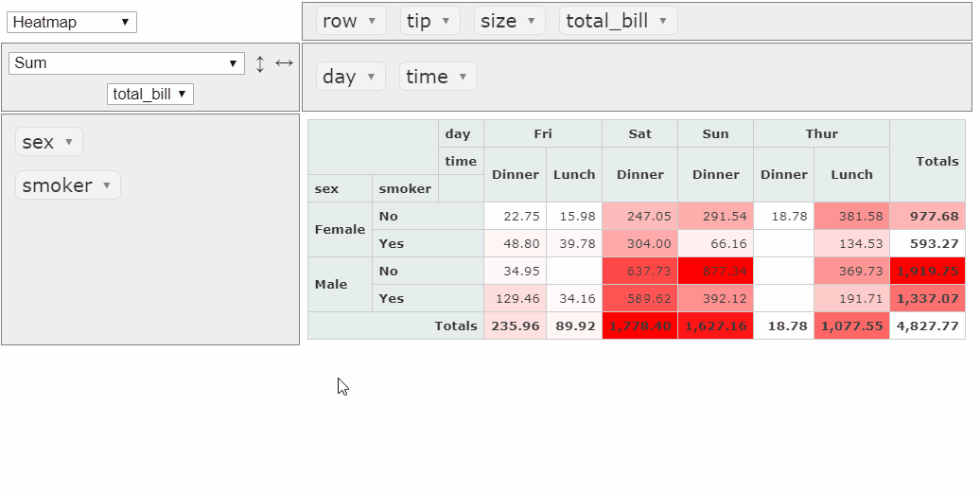Open filter triangle on size attribute

click(x=531, y=21)
